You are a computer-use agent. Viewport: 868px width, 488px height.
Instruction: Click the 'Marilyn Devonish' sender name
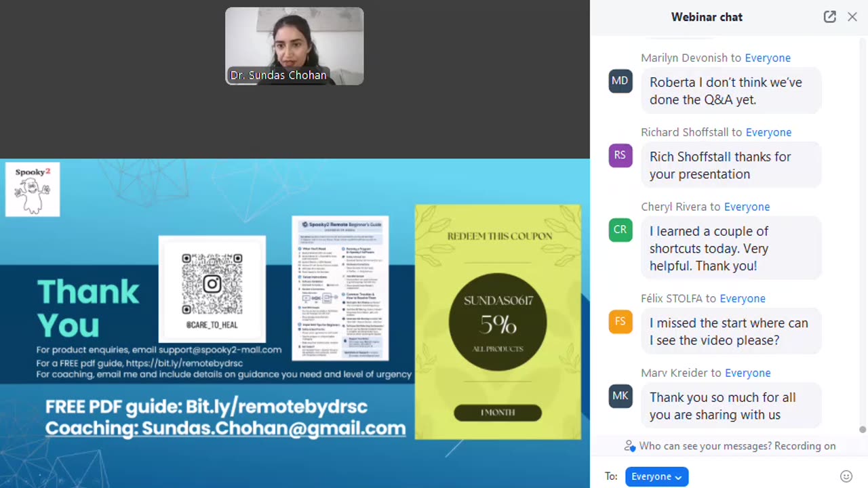click(x=684, y=58)
